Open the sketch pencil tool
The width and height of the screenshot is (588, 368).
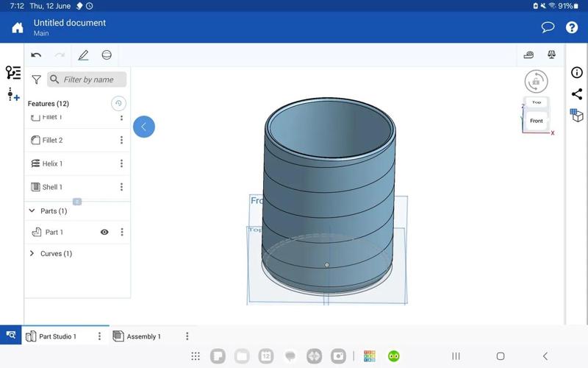(83, 55)
